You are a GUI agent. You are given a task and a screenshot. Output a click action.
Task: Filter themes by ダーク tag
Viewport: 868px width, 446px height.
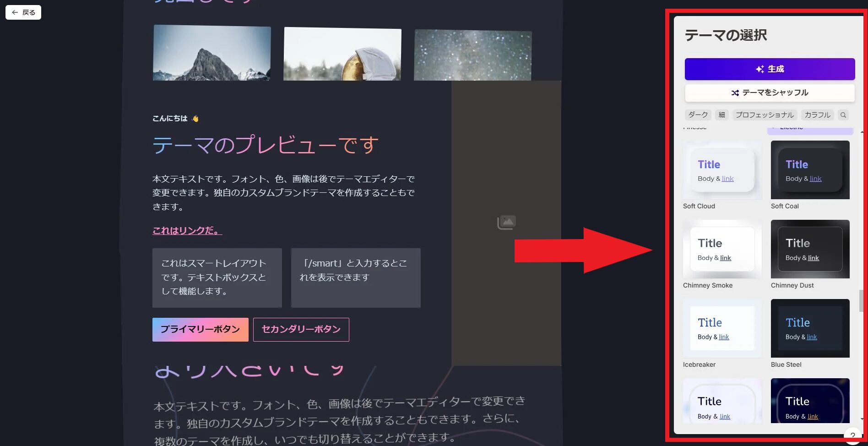(x=698, y=115)
